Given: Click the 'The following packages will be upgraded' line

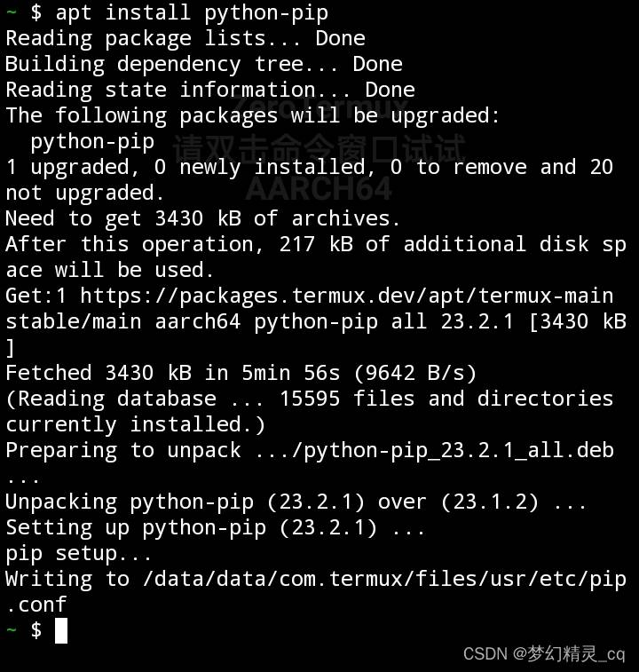Looking at the screenshot, I should click(x=252, y=115).
